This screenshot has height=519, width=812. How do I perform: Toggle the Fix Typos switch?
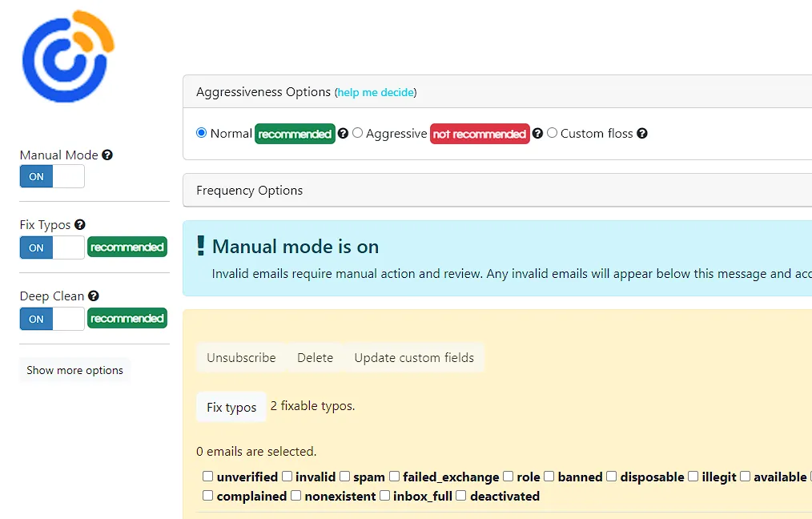[x=52, y=247]
